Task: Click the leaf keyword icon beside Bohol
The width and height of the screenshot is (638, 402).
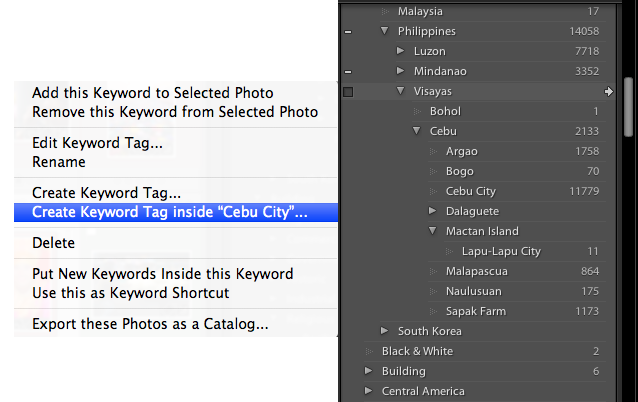Action: click(x=417, y=111)
